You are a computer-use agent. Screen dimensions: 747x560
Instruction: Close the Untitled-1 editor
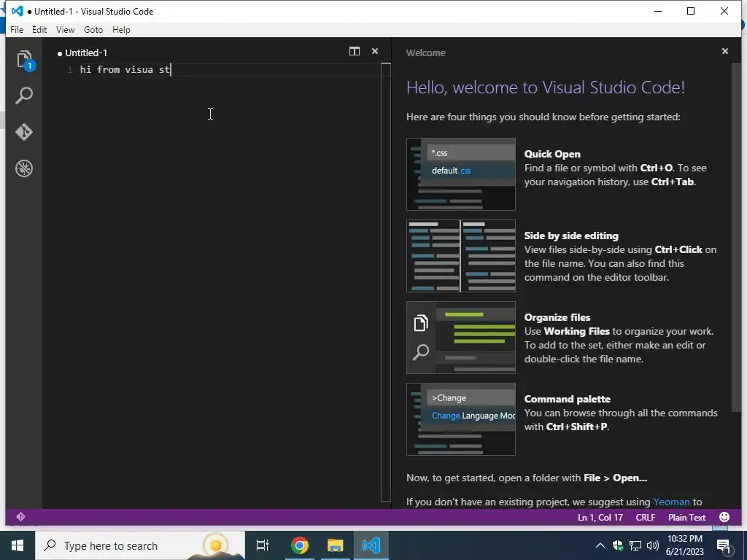(375, 51)
